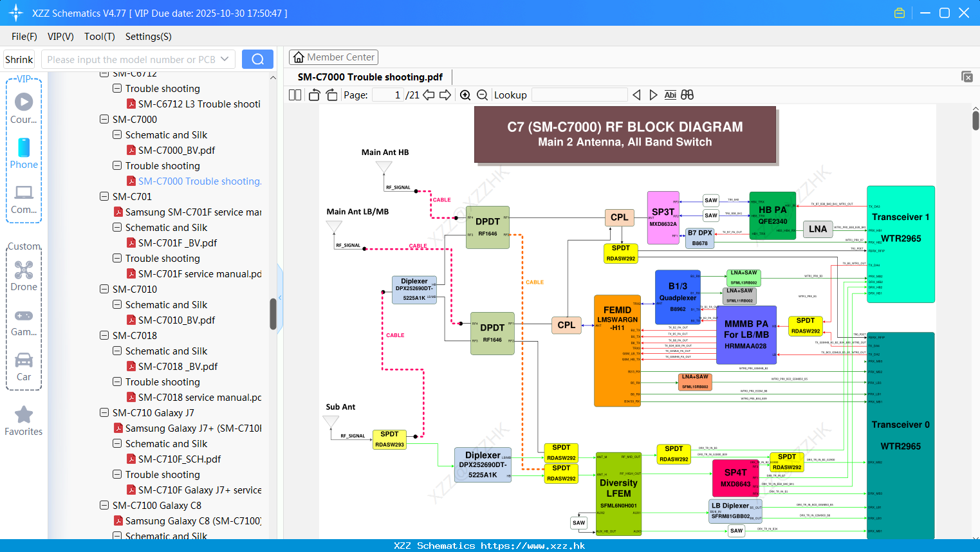Open Member Center home button
This screenshot has width=980, height=552.
(333, 57)
